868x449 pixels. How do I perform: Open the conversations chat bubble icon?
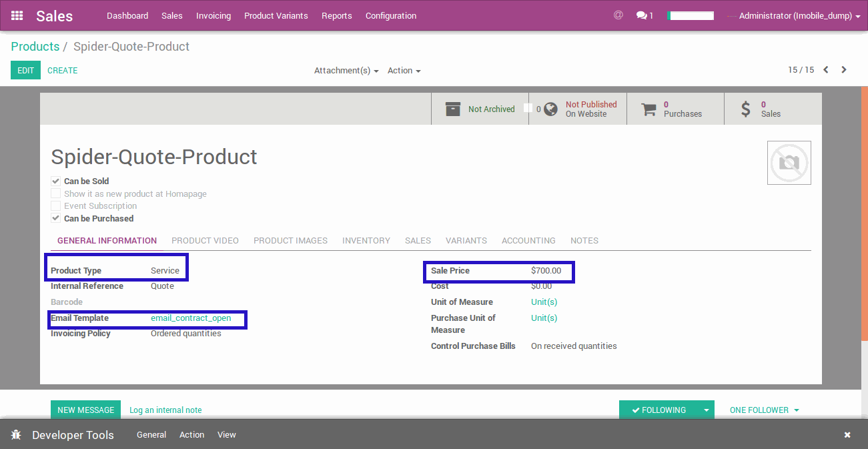641,15
